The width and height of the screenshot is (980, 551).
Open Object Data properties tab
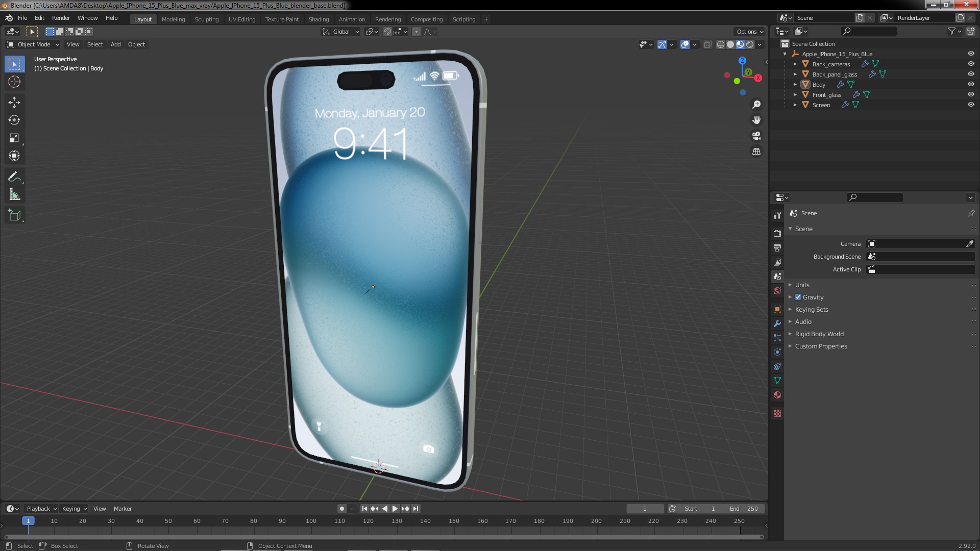click(x=777, y=381)
